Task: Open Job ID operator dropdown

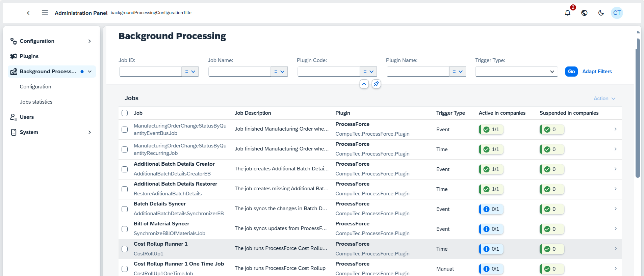Action: click(x=190, y=72)
